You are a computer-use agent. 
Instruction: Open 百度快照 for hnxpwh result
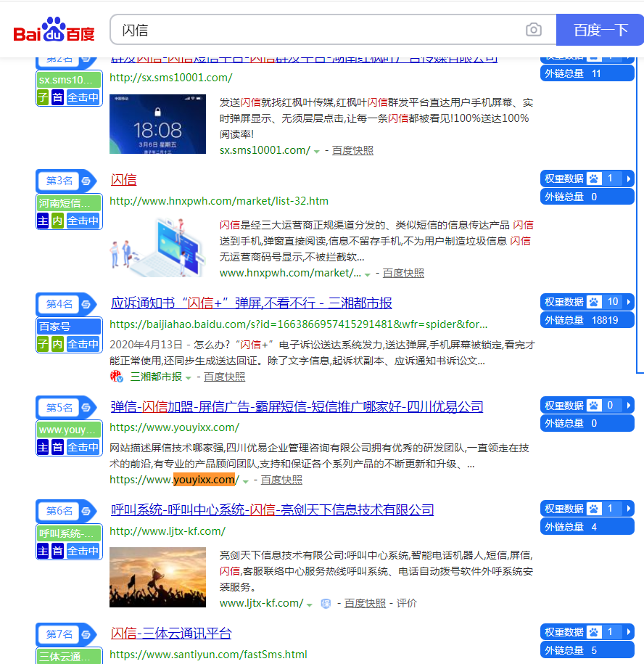403,273
